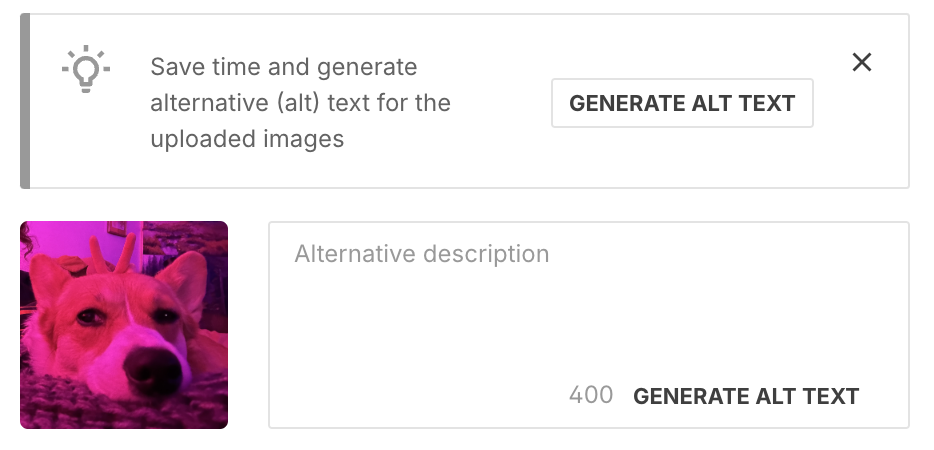Click the 400 character counter

click(x=591, y=395)
